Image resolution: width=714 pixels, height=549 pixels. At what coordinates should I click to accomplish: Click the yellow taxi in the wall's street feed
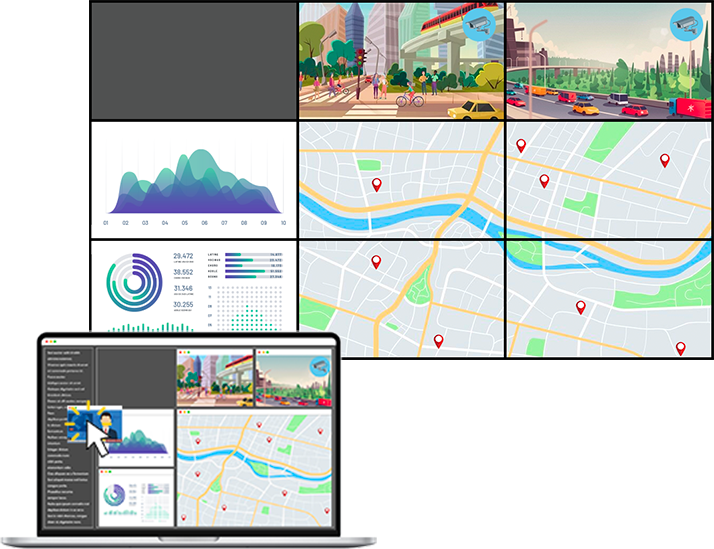[x=480, y=109]
